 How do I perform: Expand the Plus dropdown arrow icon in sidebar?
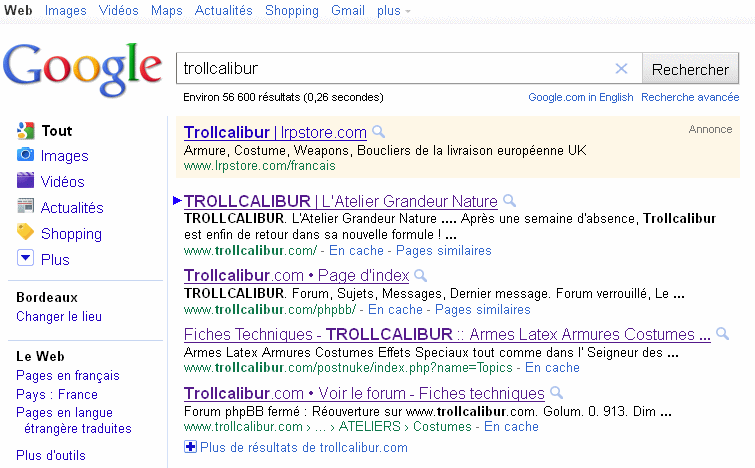pos(26,258)
